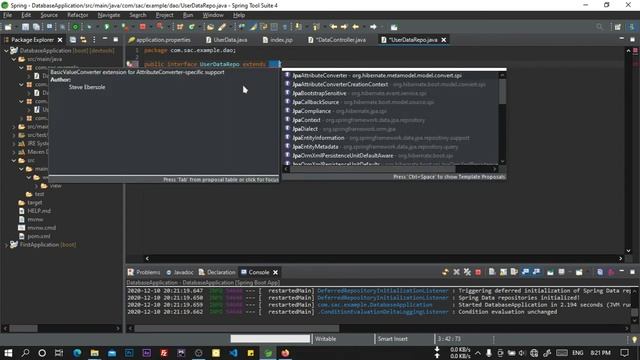
Task: Jump to previous annotation arrow icon
Action: (x=316, y=27)
